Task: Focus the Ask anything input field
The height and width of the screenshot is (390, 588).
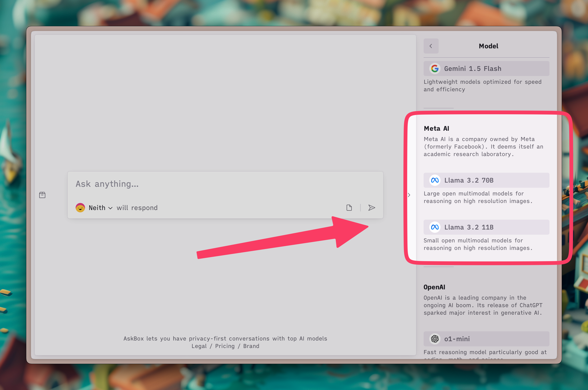Action: (225, 184)
